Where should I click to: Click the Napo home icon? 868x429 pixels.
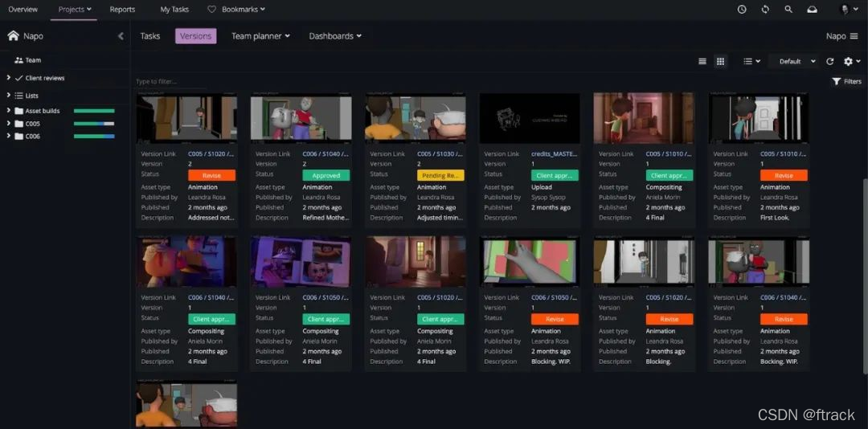pyautogui.click(x=14, y=36)
